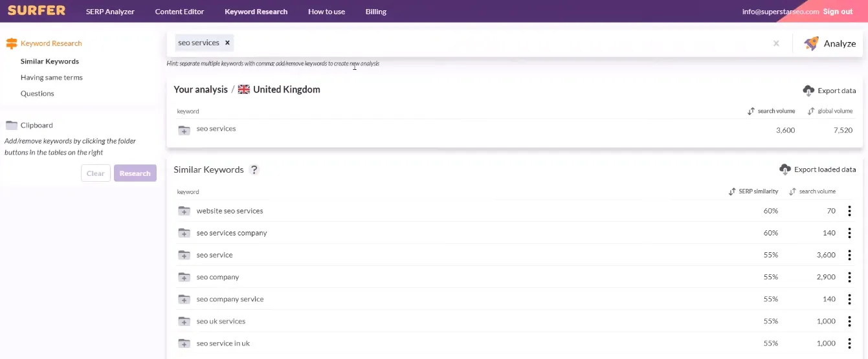Click the SURFER logo
The width and height of the screenshot is (868, 359).
pos(36,10)
